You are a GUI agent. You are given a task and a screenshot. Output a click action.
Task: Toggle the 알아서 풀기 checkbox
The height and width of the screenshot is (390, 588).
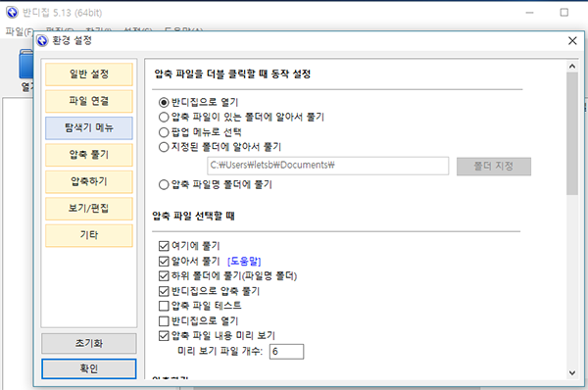click(164, 261)
